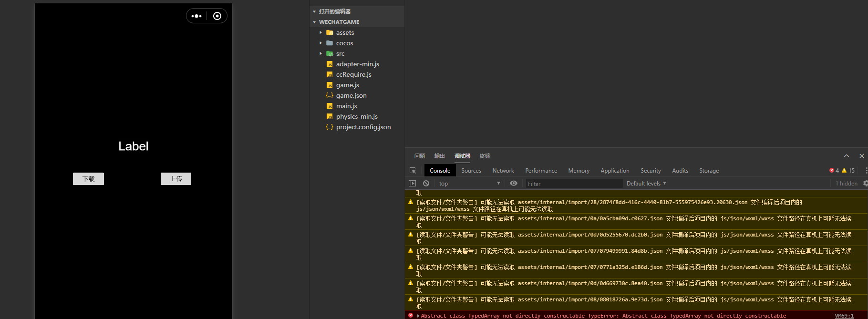Viewport: 868px width, 319px height.
Task: Click the mini game close circle icon
Action: 217,16
